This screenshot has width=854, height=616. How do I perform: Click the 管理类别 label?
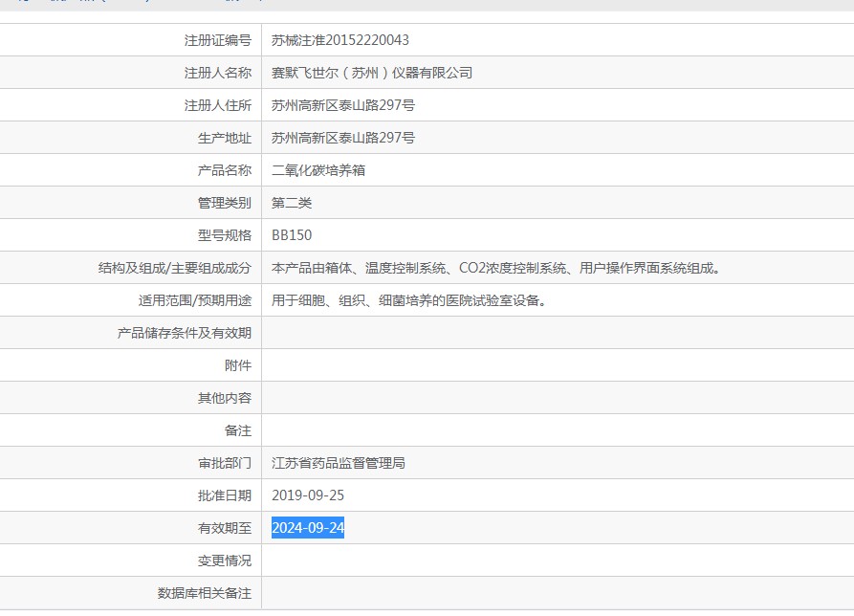225,203
